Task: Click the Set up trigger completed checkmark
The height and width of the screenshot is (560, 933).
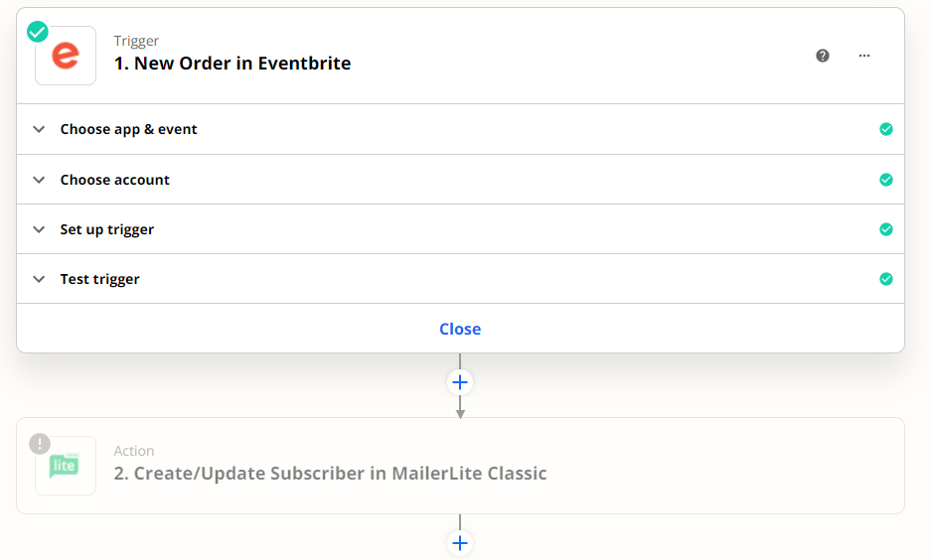Action: point(886,229)
